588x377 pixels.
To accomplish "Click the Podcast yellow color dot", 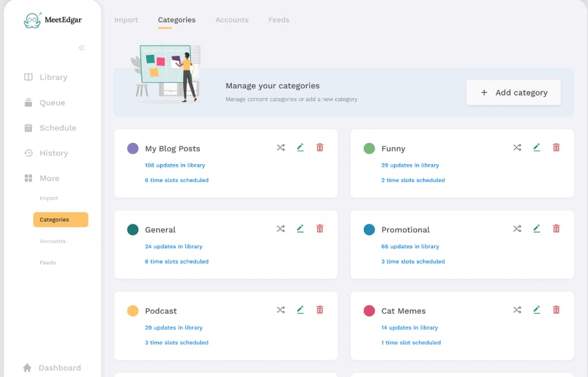I will tap(133, 310).
